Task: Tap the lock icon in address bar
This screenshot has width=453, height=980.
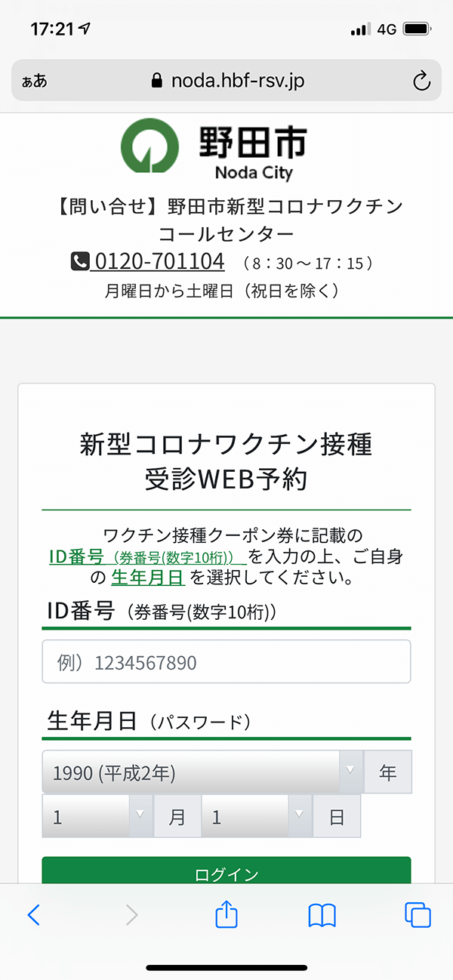Action: [157, 81]
